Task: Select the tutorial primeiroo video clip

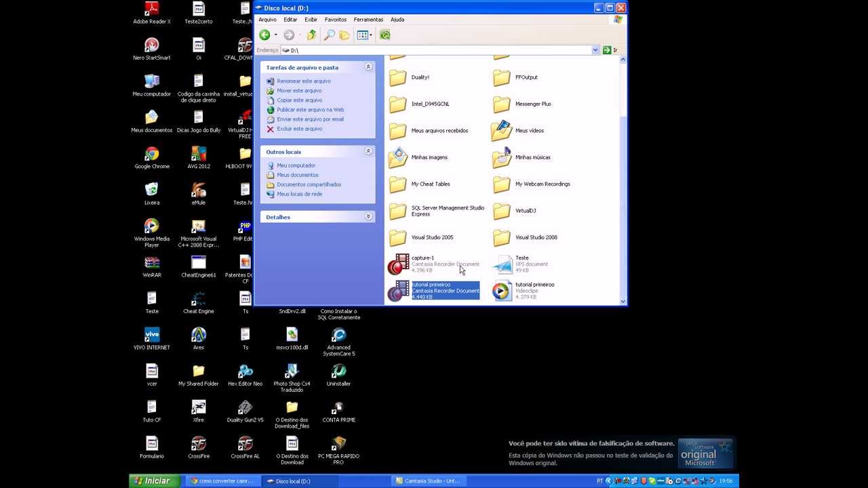Action: pos(502,291)
